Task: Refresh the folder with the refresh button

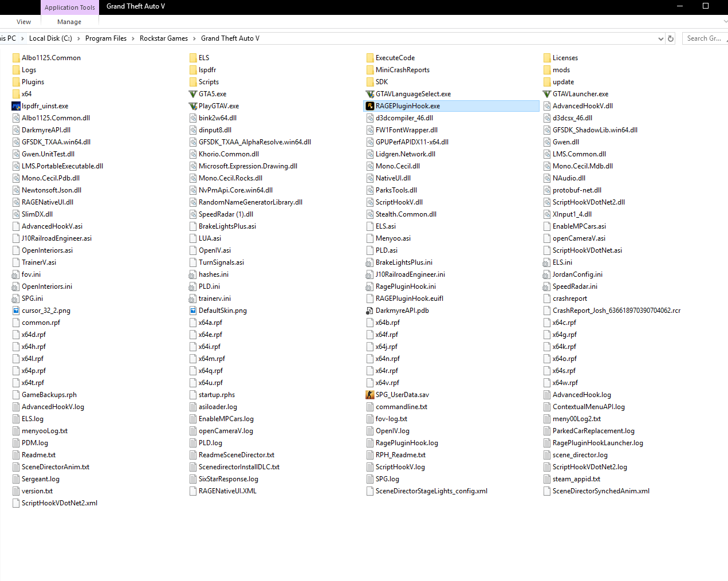Action: 671,38
